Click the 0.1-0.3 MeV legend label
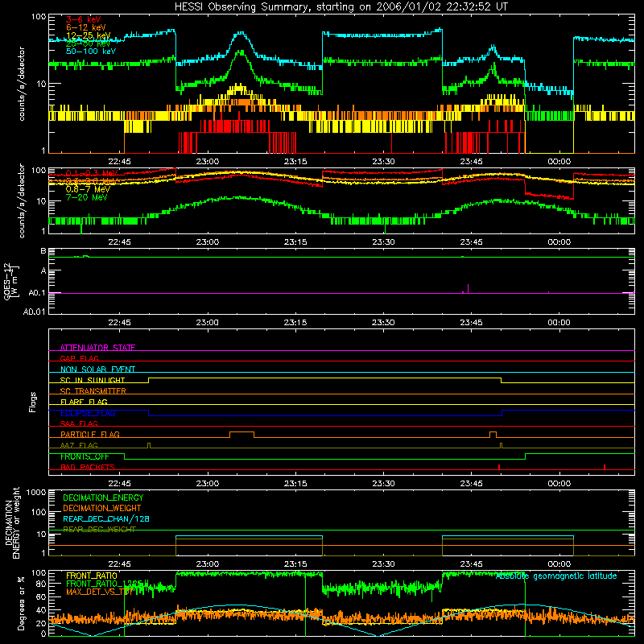Screen dimensions: 644x644 (x=92, y=173)
